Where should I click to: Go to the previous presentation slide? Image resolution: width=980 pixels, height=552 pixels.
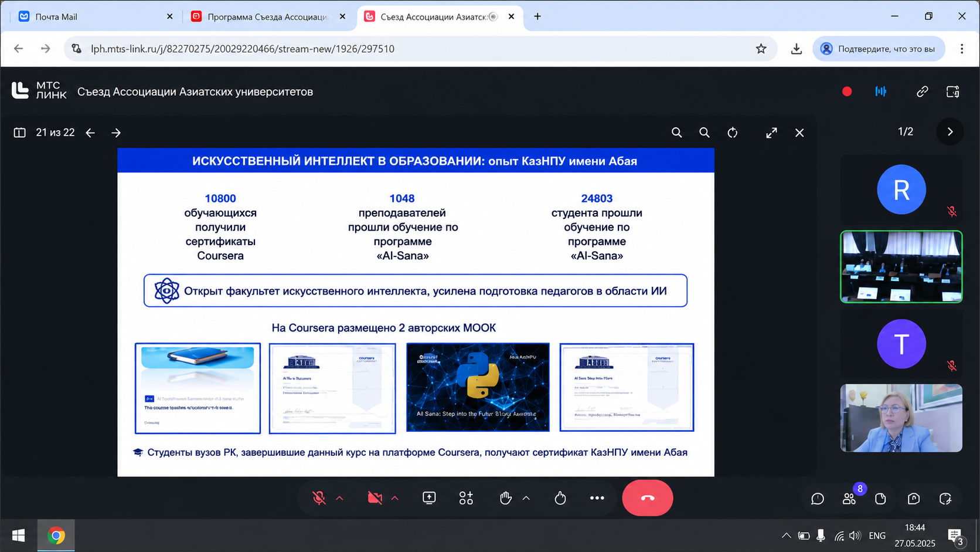click(x=90, y=133)
